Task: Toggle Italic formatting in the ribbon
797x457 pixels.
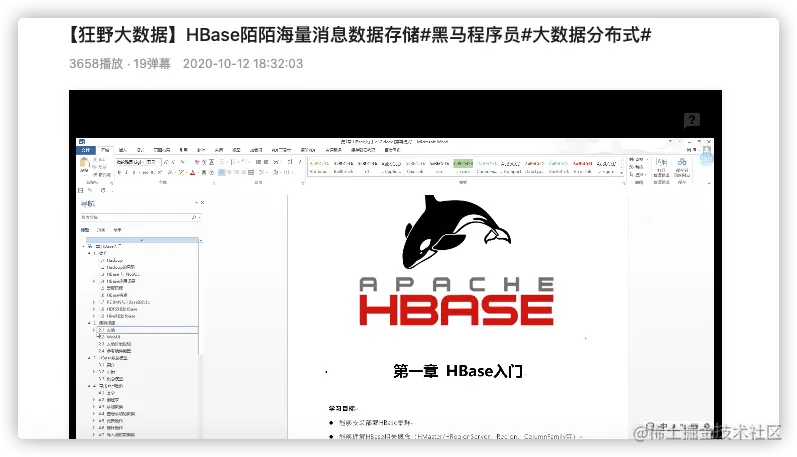Action: pos(127,172)
